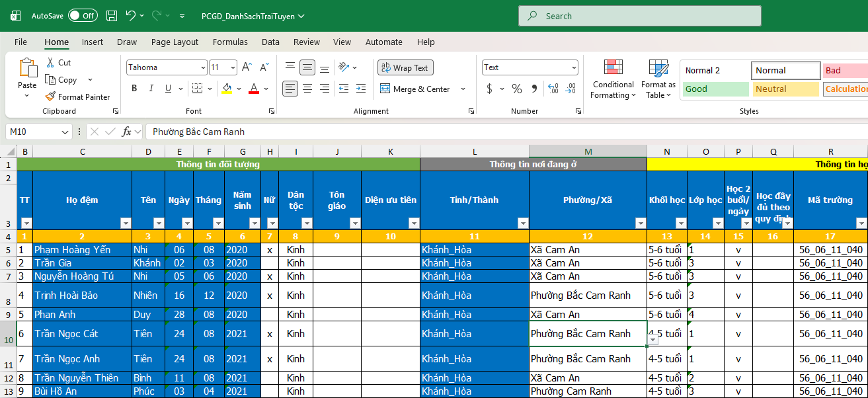Image resolution: width=868 pixels, height=398 pixels.
Task: Click column M header
Action: coord(588,152)
